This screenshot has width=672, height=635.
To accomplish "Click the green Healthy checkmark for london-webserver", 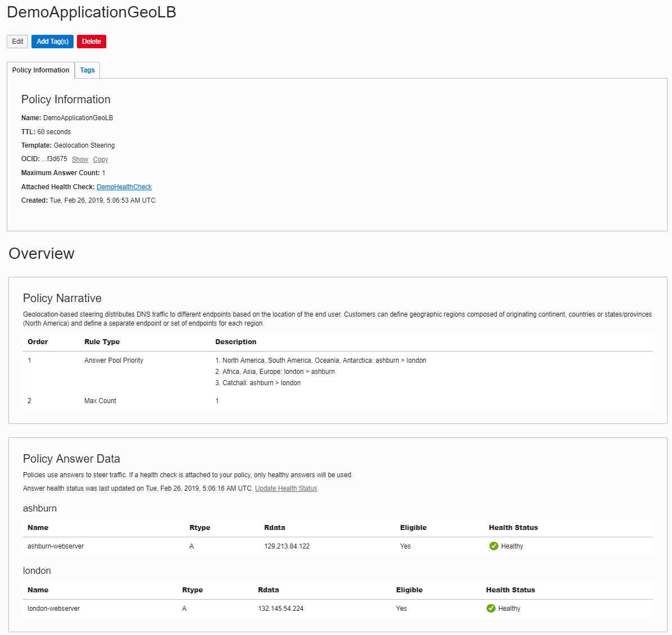I will coord(491,609).
